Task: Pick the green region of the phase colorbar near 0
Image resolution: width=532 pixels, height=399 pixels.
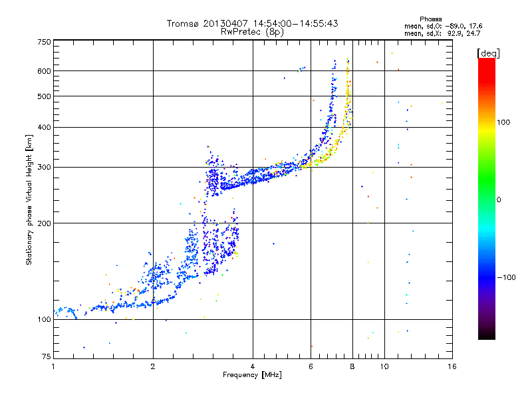Action: [x=487, y=199]
